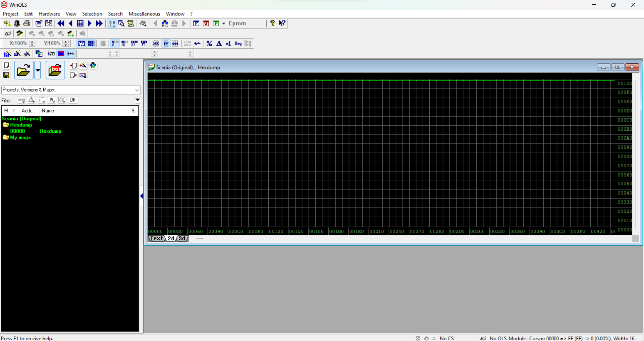Select the My maps folder in tree

coord(20,137)
